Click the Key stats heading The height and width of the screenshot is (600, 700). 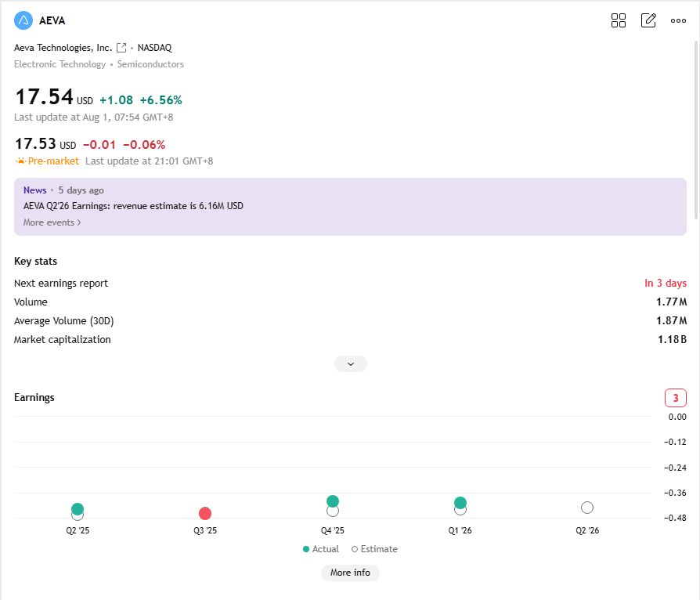[x=35, y=262]
